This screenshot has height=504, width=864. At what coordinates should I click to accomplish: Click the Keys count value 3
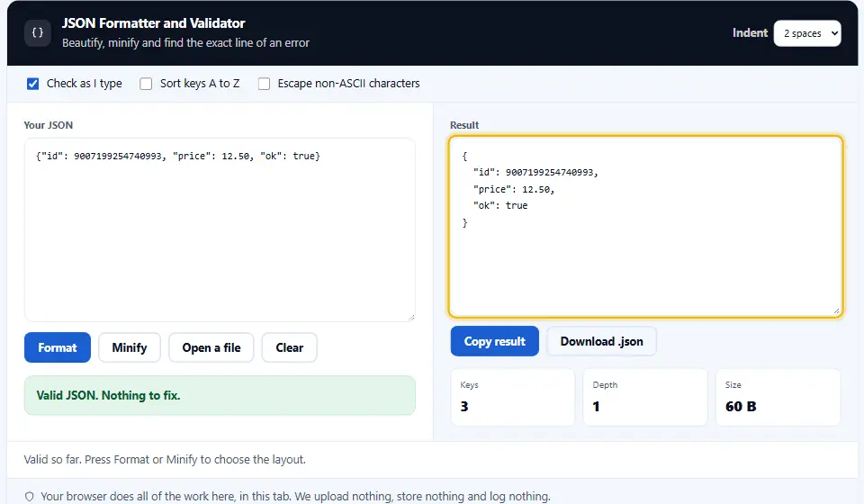(x=464, y=407)
